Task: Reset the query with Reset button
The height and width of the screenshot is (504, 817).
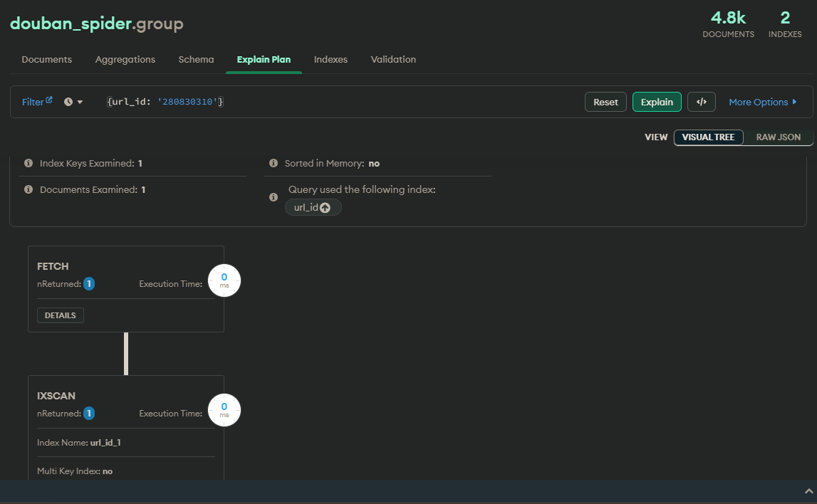Action: point(605,102)
